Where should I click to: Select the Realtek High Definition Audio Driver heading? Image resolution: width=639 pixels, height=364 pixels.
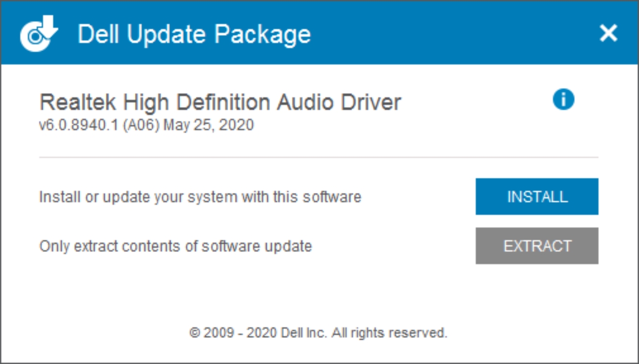220,102
